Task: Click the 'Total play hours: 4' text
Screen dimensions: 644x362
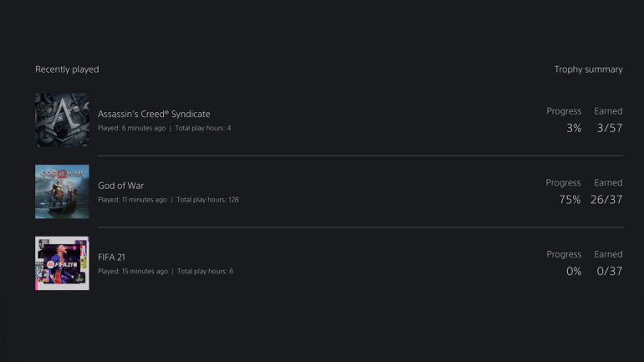Action: (x=203, y=128)
